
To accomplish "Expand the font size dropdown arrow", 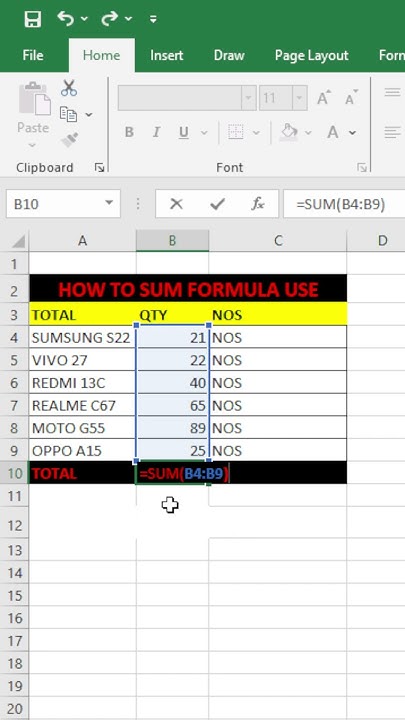I will pyautogui.click(x=300, y=98).
